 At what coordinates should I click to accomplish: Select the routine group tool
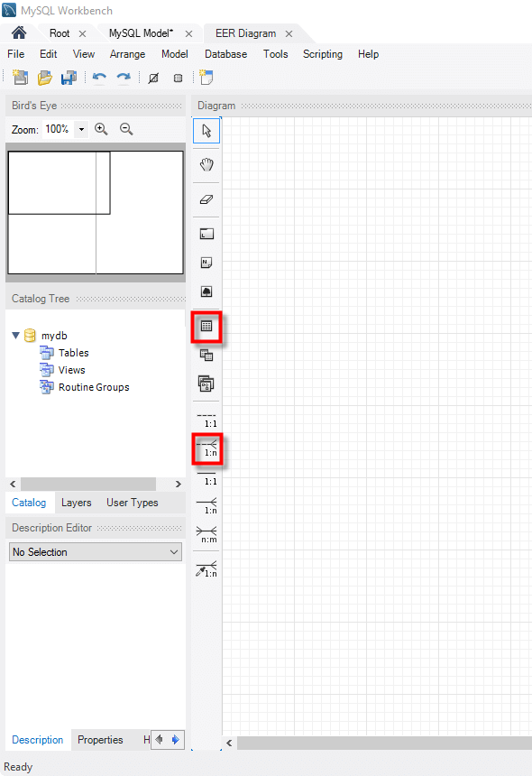206,383
